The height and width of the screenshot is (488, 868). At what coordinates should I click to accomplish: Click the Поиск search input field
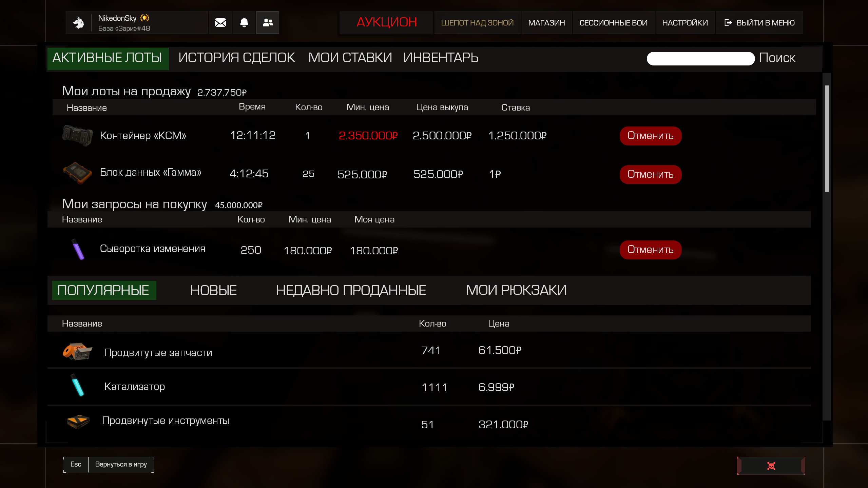700,58
